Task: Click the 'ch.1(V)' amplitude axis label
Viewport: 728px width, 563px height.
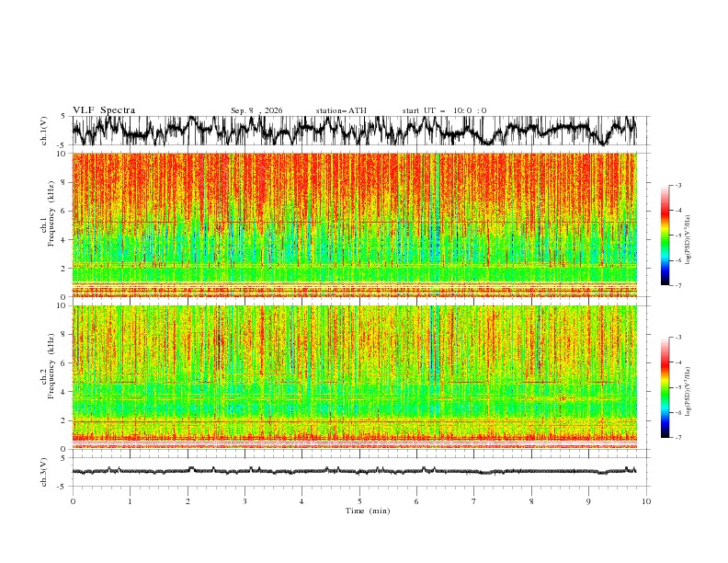Action: pos(44,131)
